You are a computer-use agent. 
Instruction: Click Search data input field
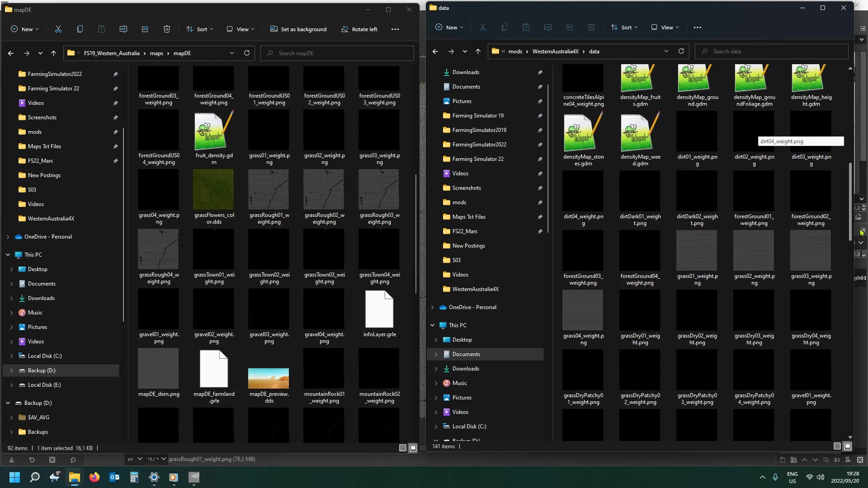(772, 52)
